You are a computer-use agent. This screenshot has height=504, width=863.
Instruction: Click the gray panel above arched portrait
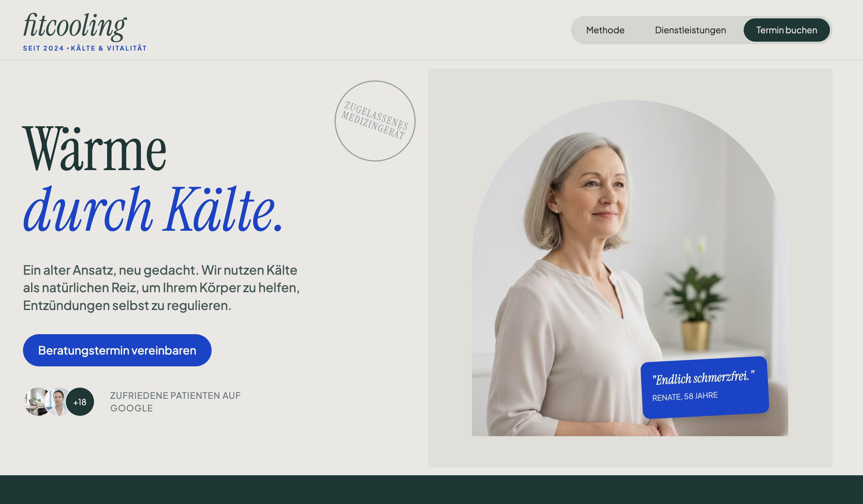[x=630, y=84]
